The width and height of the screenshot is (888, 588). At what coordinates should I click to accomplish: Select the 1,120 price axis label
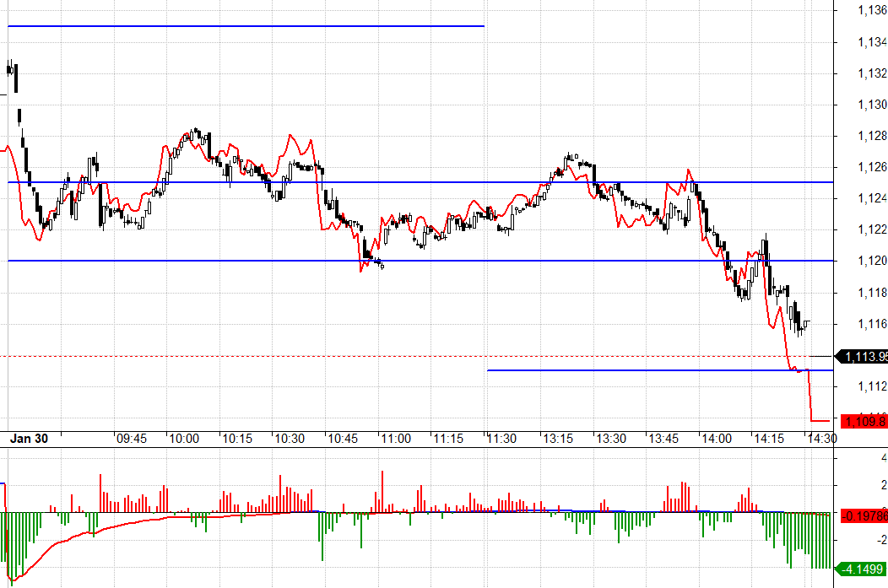(x=871, y=261)
